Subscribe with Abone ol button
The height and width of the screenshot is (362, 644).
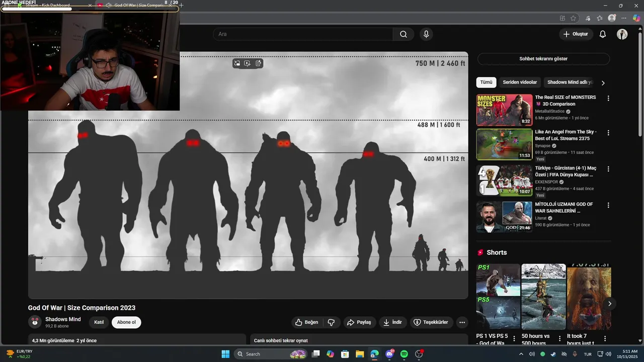point(126,322)
